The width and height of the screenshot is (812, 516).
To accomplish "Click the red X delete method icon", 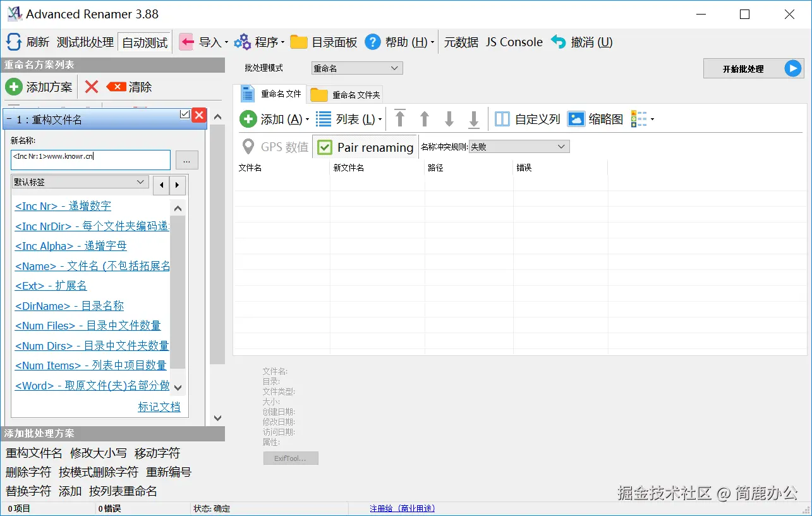I will 92,87.
